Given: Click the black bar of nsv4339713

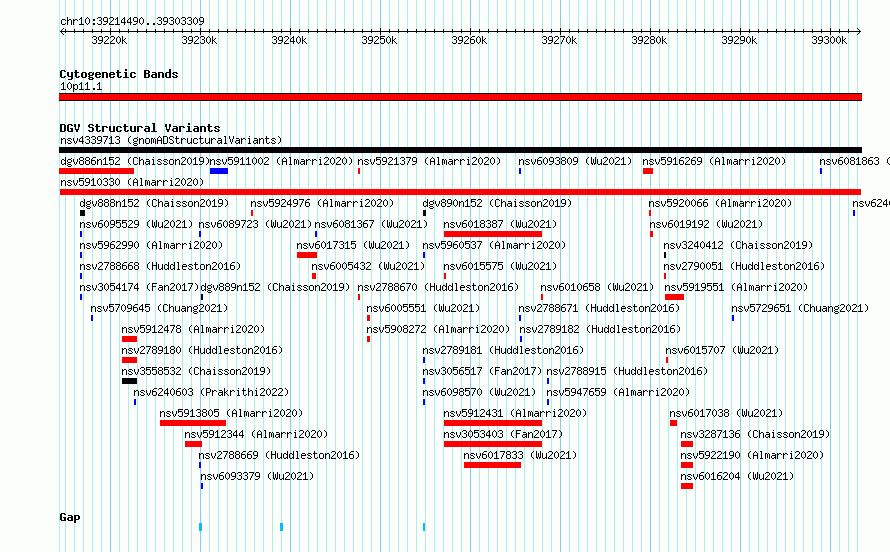Looking at the screenshot, I should pyautogui.click(x=460, y=150).
